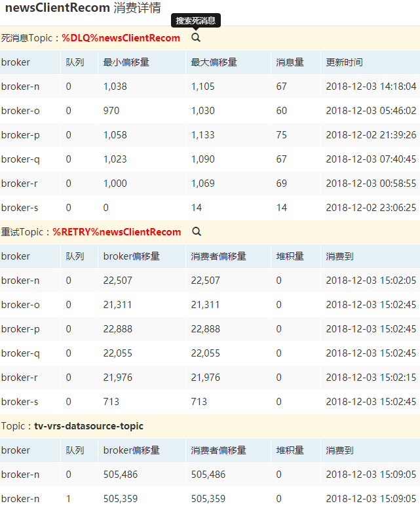Screen dimensions: 420x508
Task: Click the 更新时间 column header
Action: pyautogui.click(x=344, y=62)
